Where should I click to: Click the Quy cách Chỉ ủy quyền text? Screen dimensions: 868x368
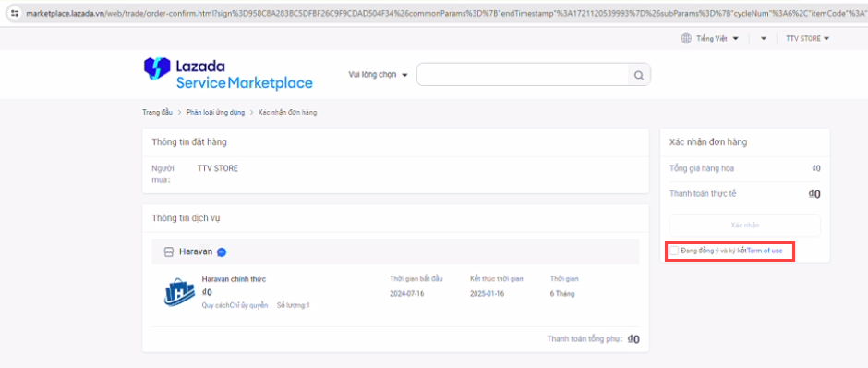tap(235, 305)
